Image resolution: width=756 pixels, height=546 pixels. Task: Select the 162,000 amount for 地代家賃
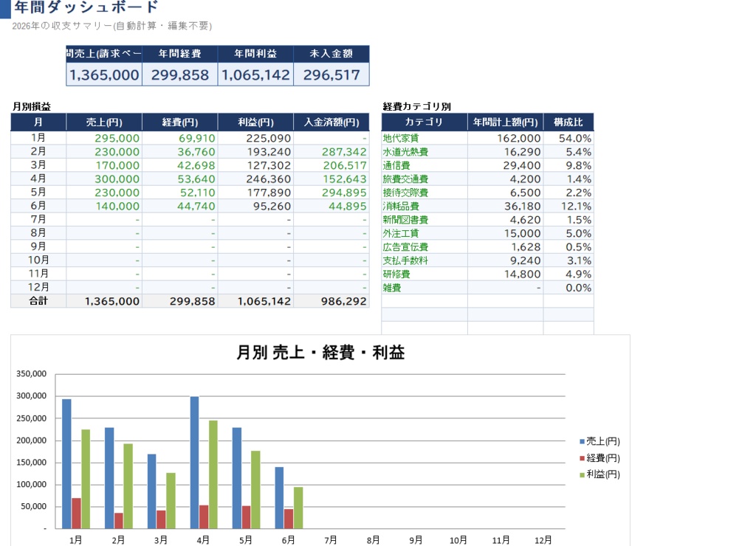[505, 138]
